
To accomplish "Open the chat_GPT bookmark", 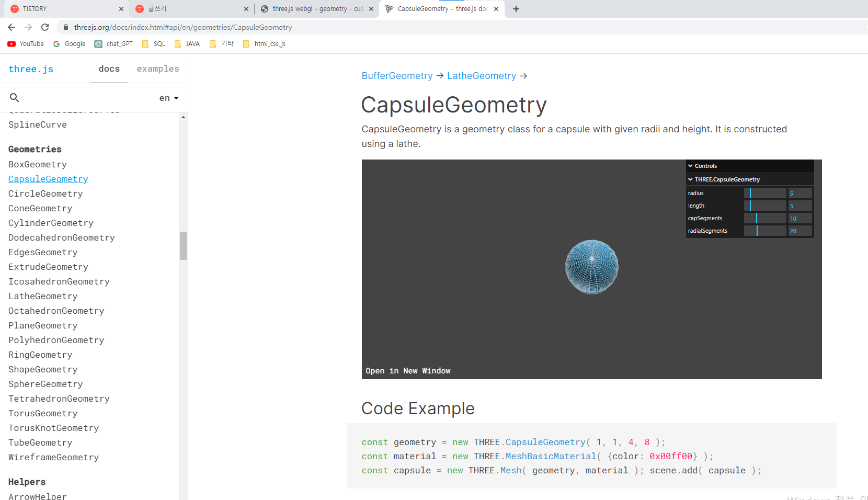I will pyautogui.click(x=113, y=44).
